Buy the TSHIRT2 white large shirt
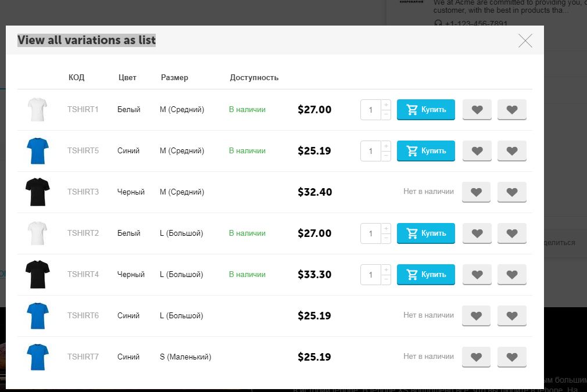 [425, 233]
